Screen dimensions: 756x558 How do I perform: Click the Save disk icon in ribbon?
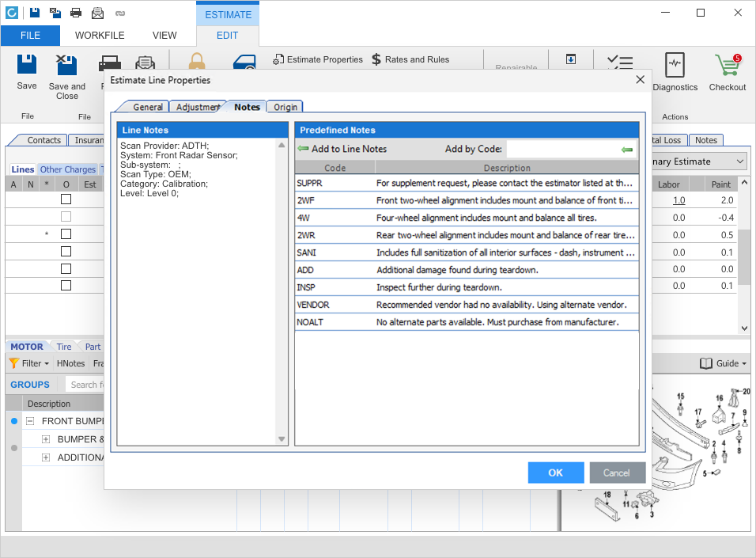(27, 64)
